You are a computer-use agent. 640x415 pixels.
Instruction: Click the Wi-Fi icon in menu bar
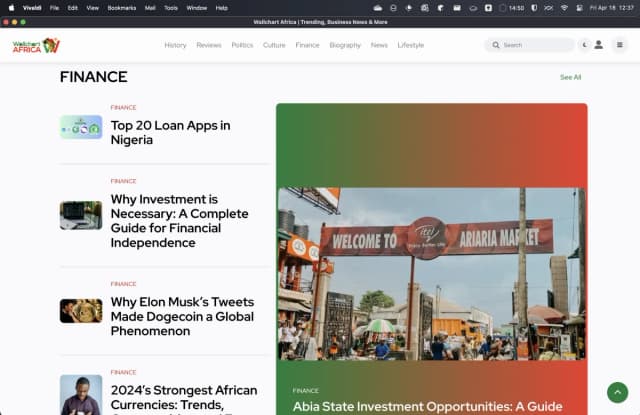tap(564, 7)
